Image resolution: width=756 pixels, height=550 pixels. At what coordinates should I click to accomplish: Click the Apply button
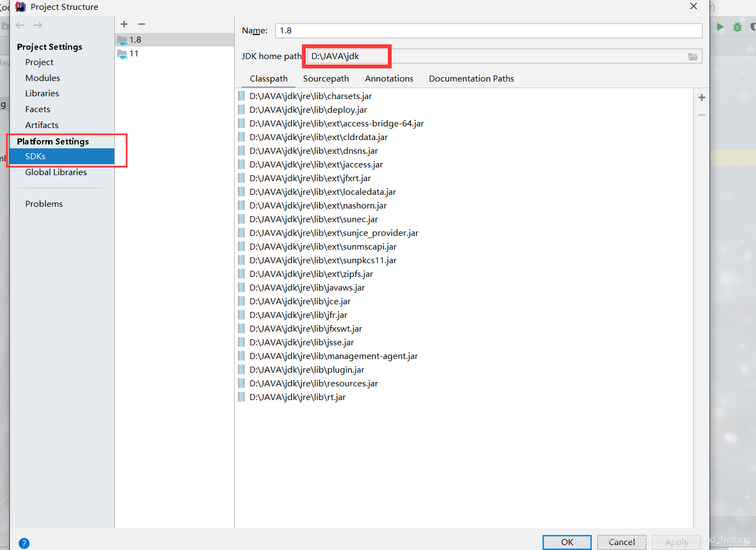pos(677,542)
